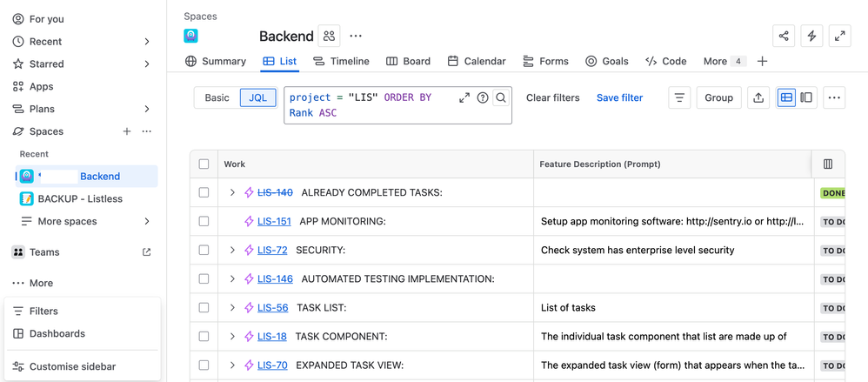Image resolution: width=868 pixels, height=382 pixels.
Task: Open the three-dot menu beside Spaces in the sidebar
Action: [x=147, y=131]
